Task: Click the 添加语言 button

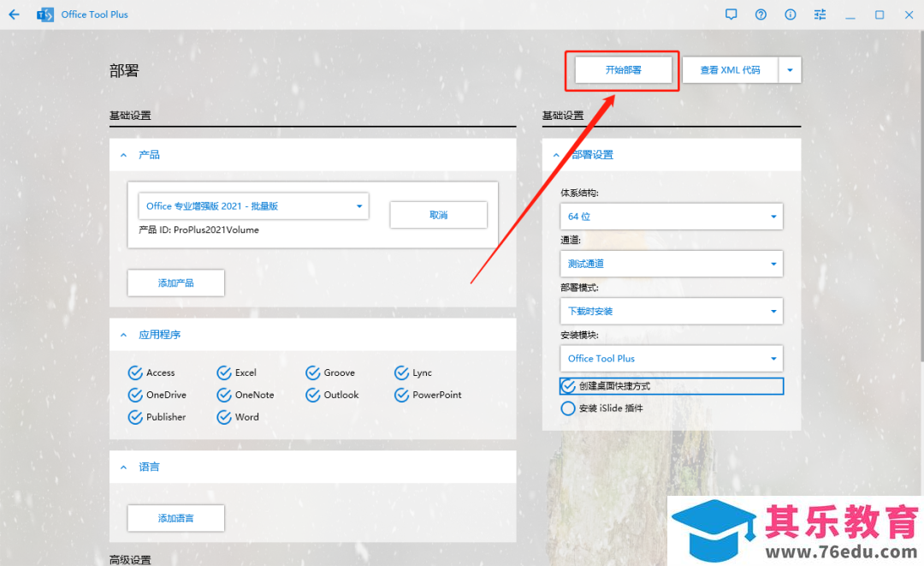Action: 175,518
